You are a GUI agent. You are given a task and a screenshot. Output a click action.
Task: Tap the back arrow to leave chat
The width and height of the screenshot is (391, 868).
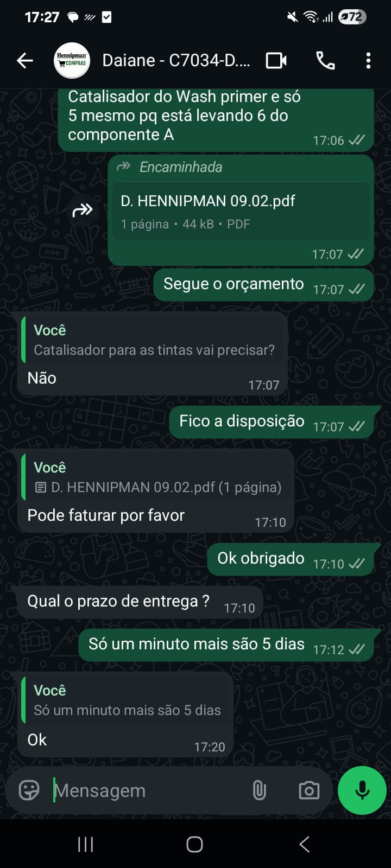tap(25, 60)
